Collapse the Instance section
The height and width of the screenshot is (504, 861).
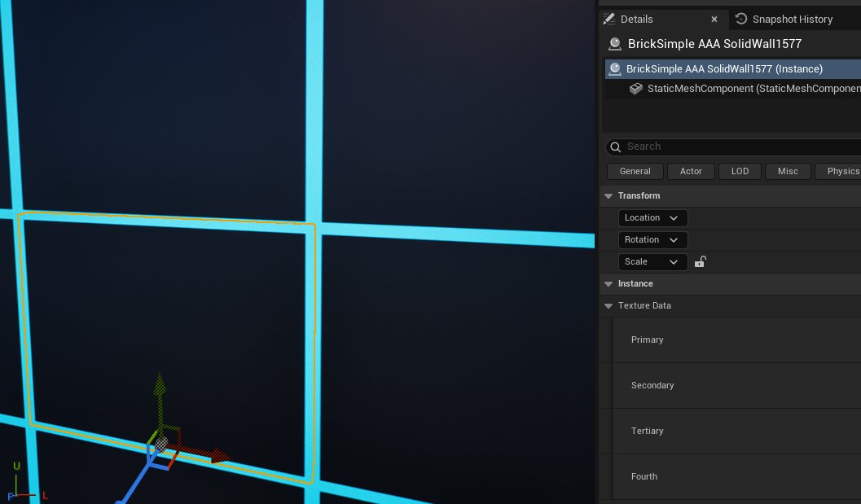[x=608, y=284]
